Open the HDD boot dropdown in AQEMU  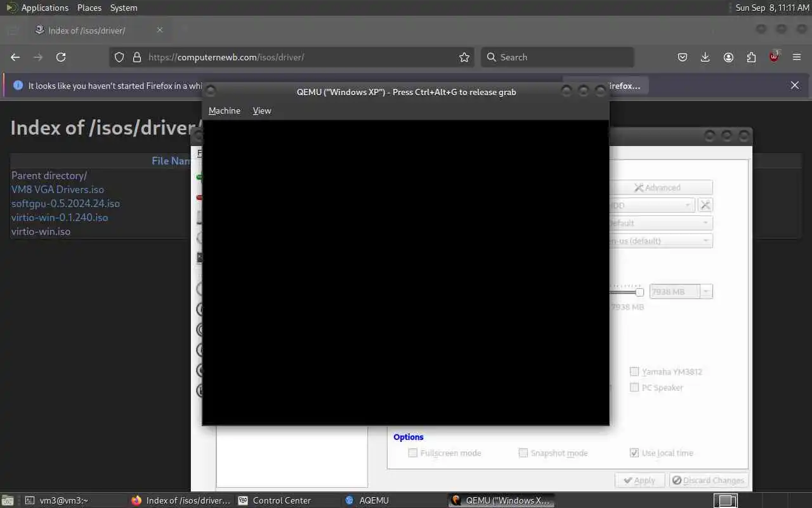[652, 205]
